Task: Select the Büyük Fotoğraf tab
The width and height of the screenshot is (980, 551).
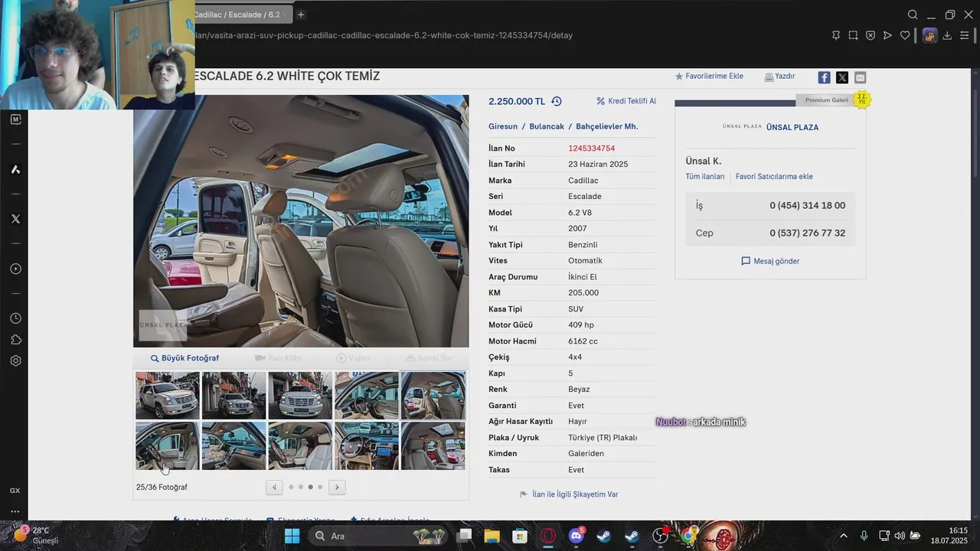Action: pos(185,358)
